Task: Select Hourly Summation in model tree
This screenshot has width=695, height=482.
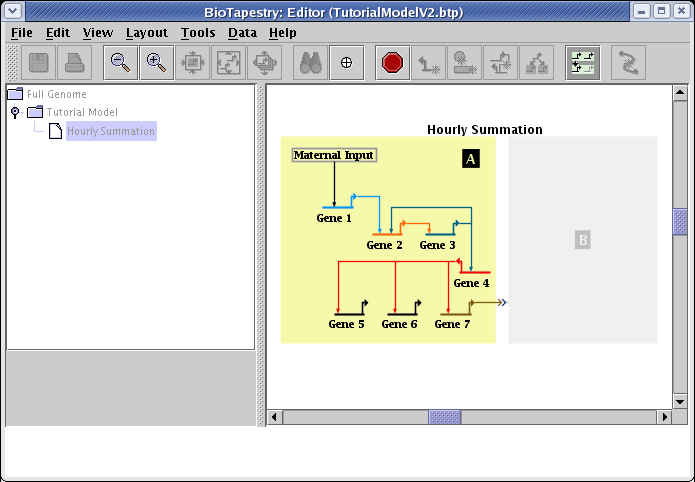Action: [x=110, y=131]
